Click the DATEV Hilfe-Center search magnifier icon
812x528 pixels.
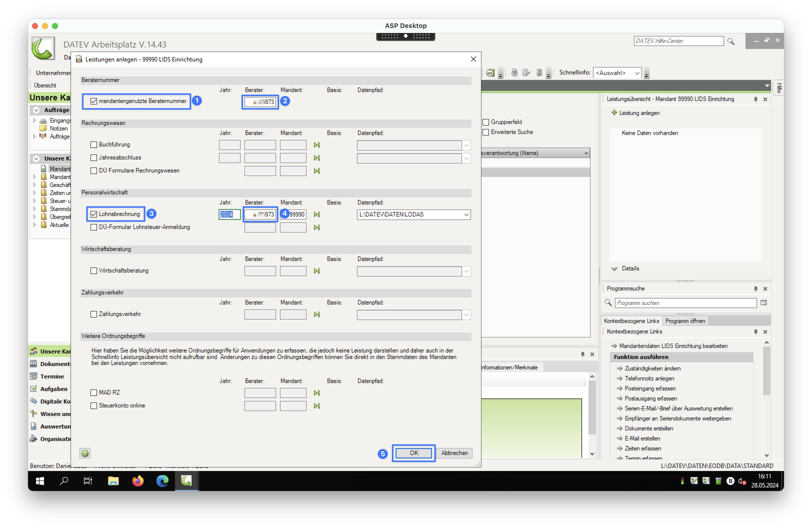pyautogui.click(x=730, y=41)
